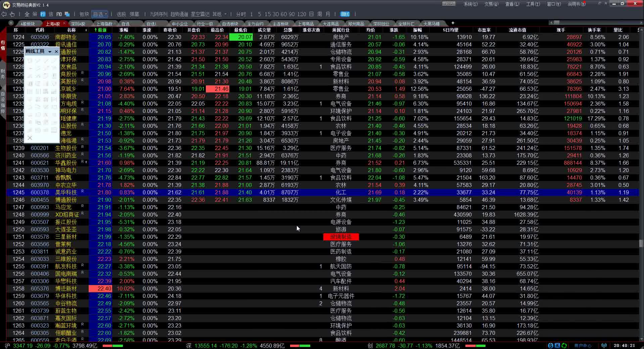Viewport: 644px width, 349px height.
Task: Open the 财务 side tab
Action: (3, 74)
